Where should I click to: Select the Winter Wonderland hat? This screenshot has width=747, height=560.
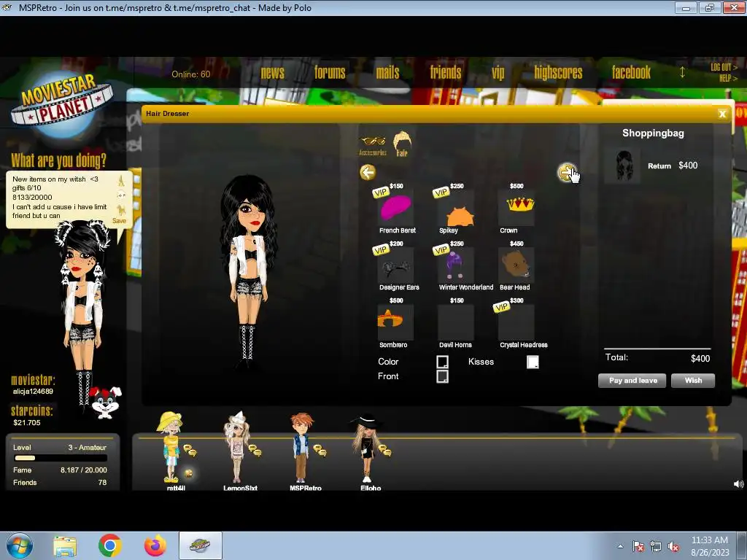456,265
